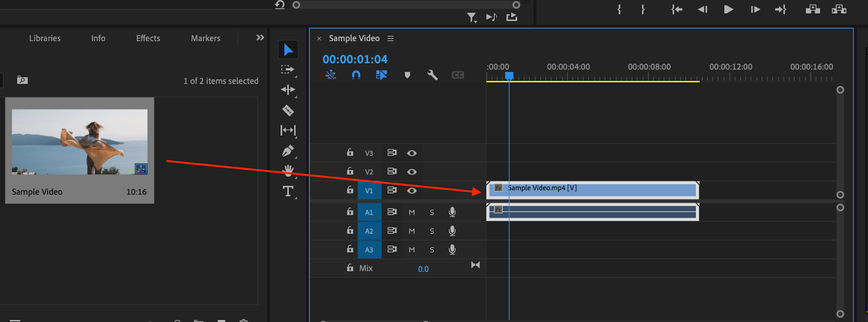Step forward one frame
The height and width of the screenshot is (322, 868).
(755, 9)
